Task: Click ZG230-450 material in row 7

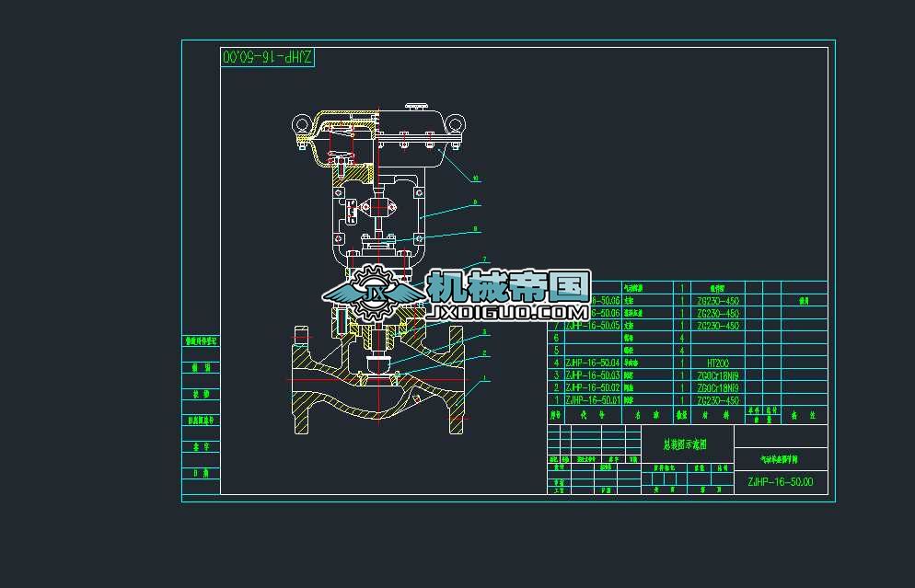Action: tap(718, 326)
